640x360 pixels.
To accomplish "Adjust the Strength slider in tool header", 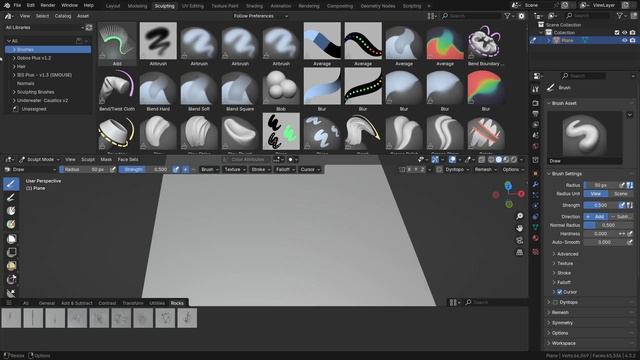I will pos(144,169).
